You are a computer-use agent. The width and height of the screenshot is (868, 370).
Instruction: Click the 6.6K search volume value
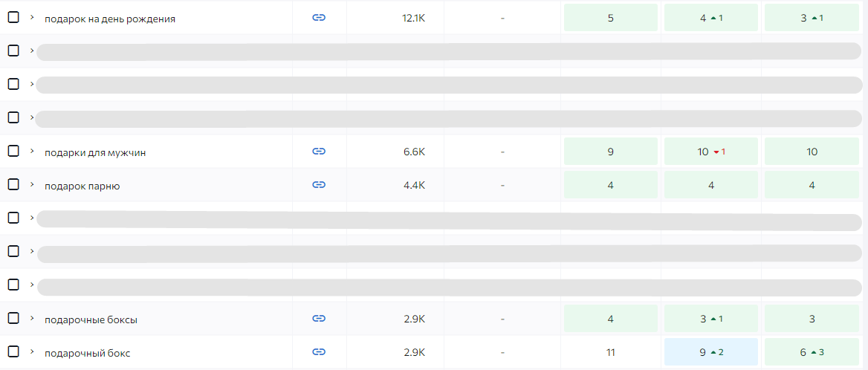click(x=414, y=152)
